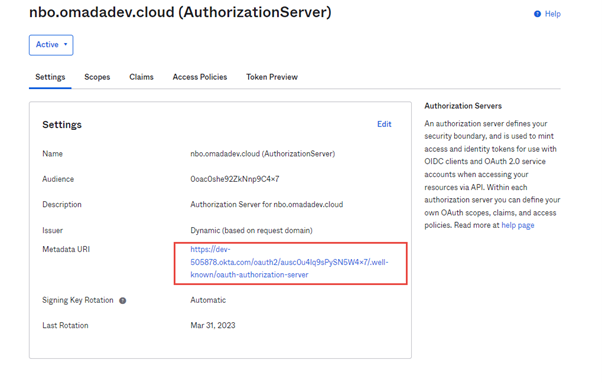Click the Authorization Servers sidebar heading

[463, 106]
